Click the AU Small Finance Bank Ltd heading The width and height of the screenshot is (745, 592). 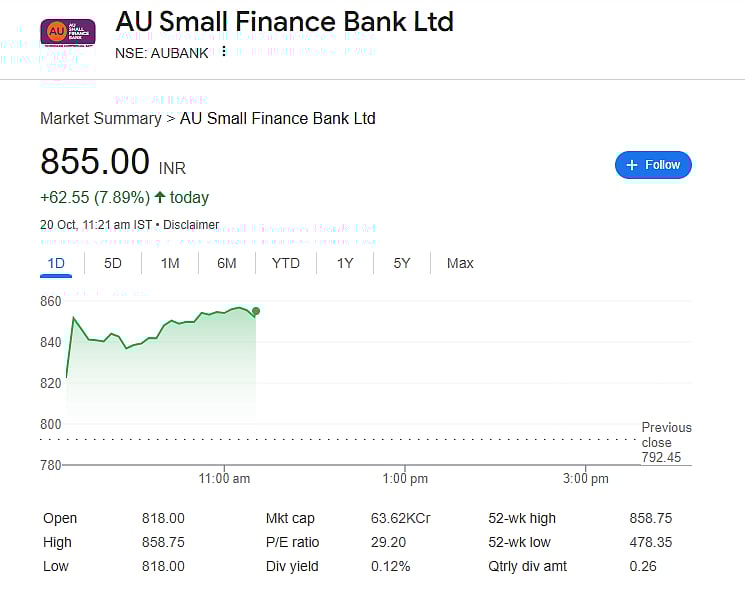coord(284,21)
